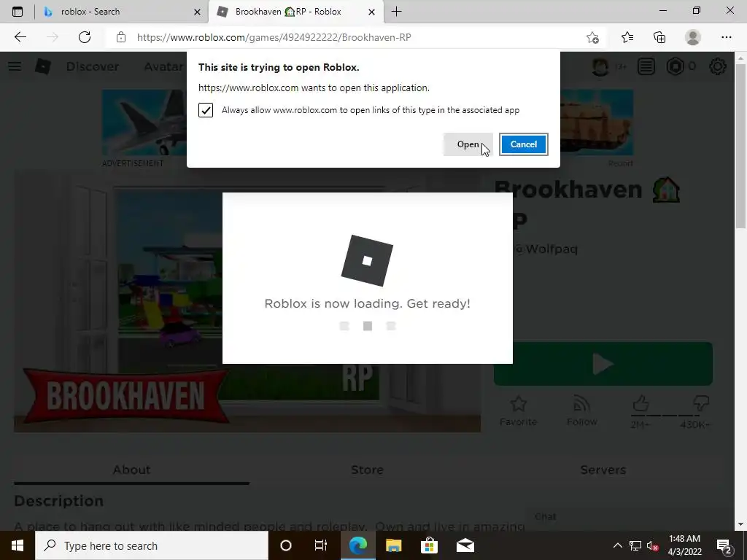Click the Brookhaven game thumbnail image
The image size is (747, 560).
click(x=247, y=301)
